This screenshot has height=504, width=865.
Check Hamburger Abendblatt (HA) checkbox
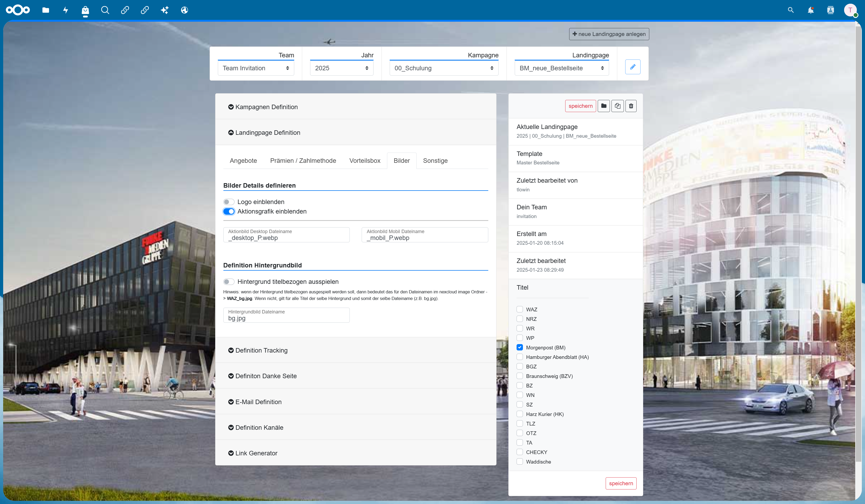[520, 357]
